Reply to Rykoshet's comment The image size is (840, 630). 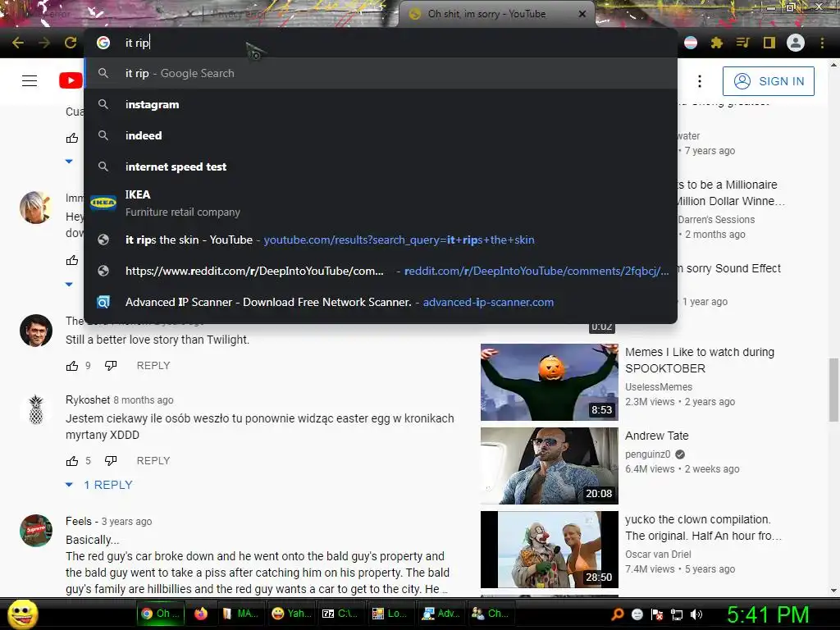click(x=153, y=461)
